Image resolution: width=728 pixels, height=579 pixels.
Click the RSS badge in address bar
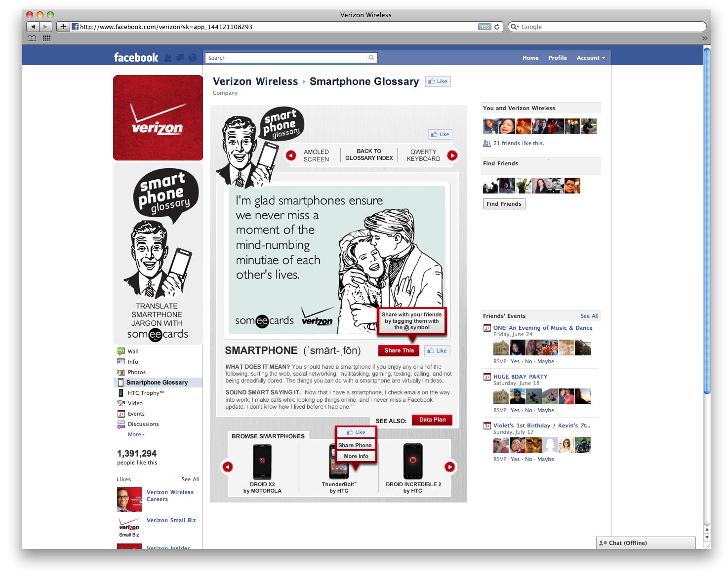(x=485, y=27)
